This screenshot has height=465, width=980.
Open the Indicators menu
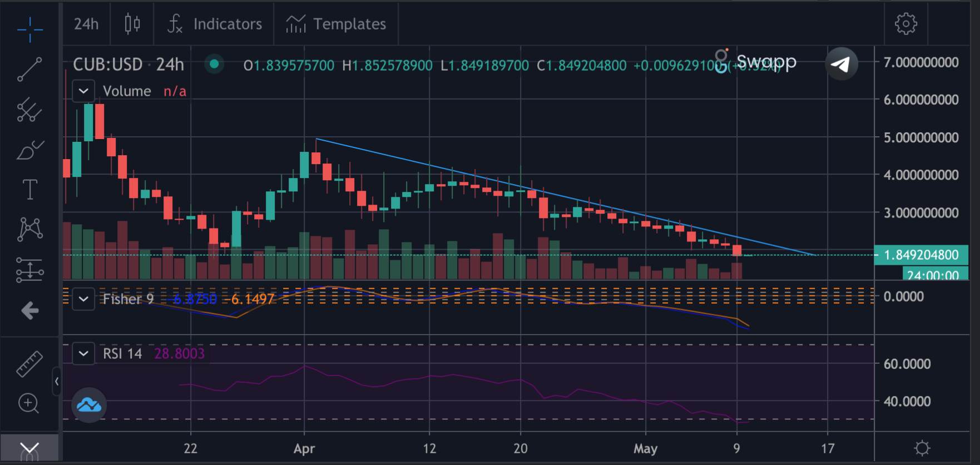[x=215, y=24]
